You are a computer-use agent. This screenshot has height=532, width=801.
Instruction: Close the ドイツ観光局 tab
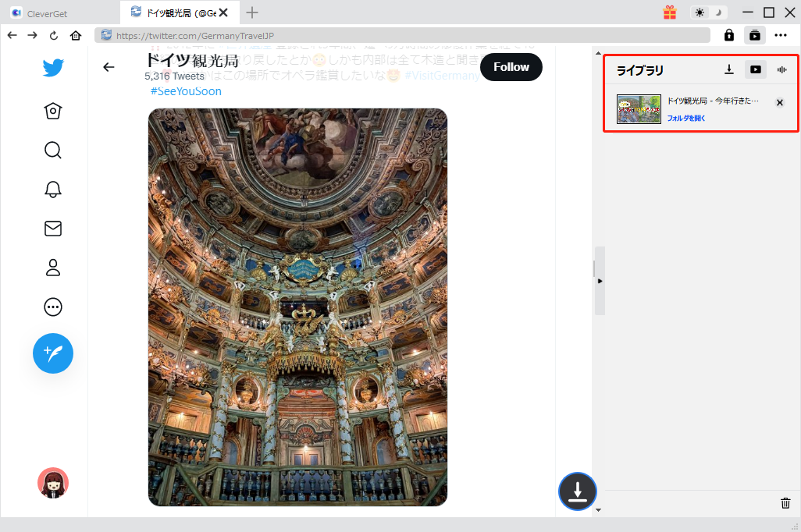(x=223, y=12)
